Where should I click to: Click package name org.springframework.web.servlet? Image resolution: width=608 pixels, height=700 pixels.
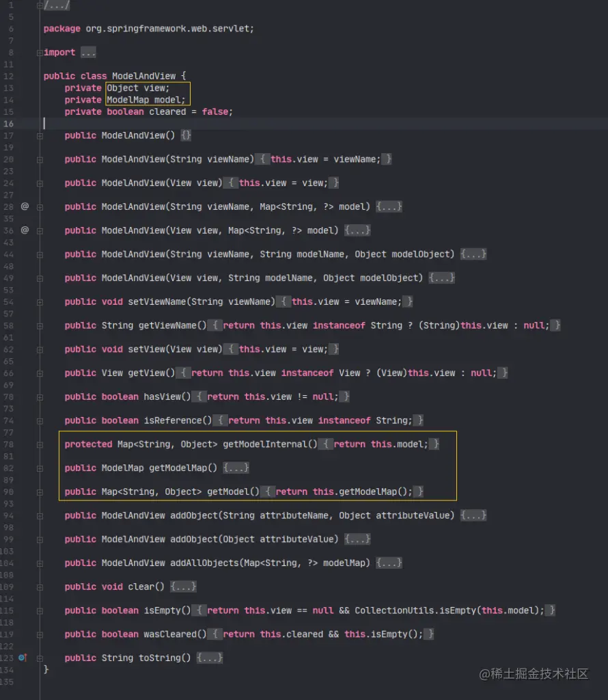pyautogui.click(x=167, y=29)
